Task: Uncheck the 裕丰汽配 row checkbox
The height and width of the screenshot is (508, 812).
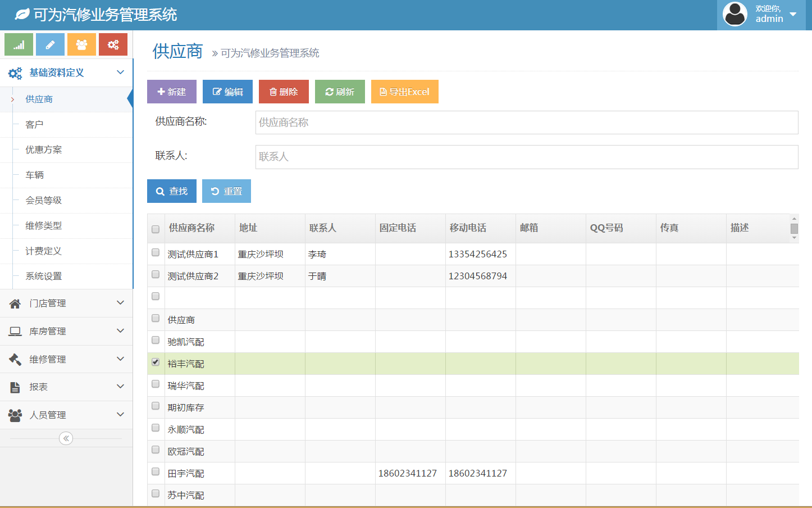Action: pos(156,362)
